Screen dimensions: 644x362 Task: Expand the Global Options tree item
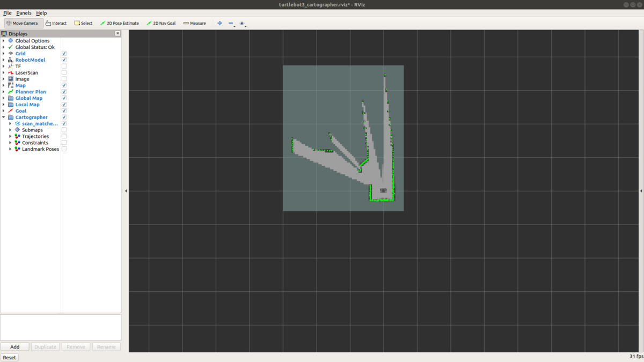click(x=4, y=40)
